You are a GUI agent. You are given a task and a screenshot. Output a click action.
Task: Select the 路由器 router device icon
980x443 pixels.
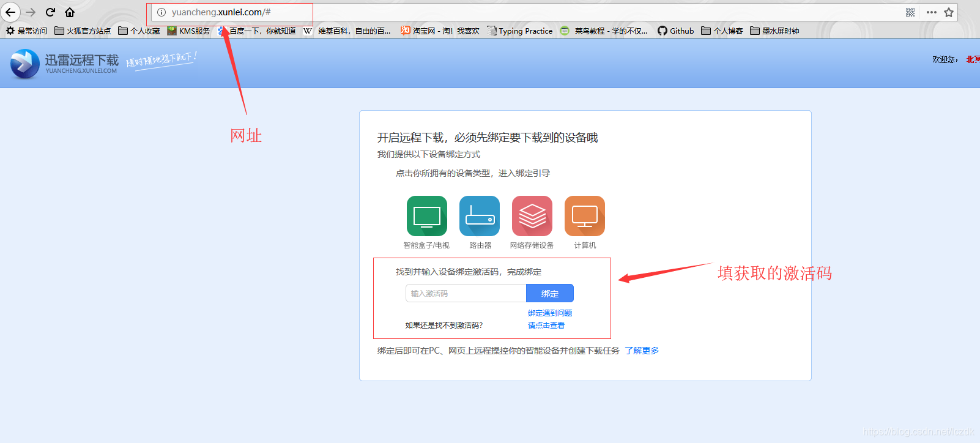480,216
